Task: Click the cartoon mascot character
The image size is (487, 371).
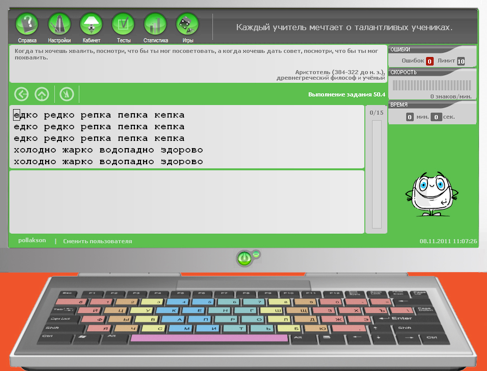Action: click(432, 194)
